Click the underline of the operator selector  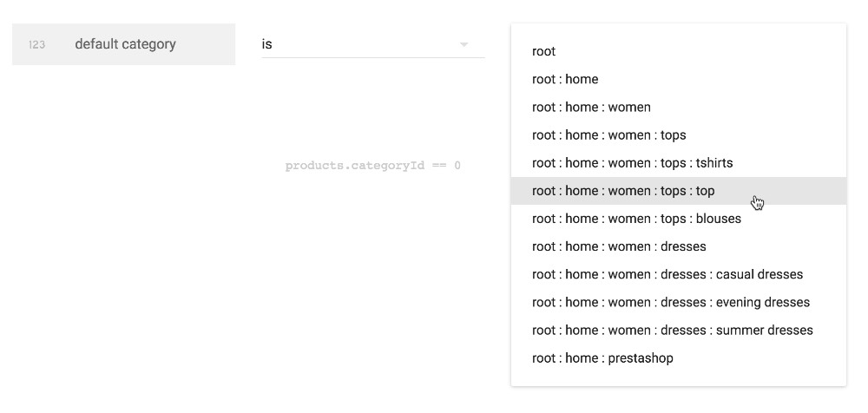click(x=373, y=58)
